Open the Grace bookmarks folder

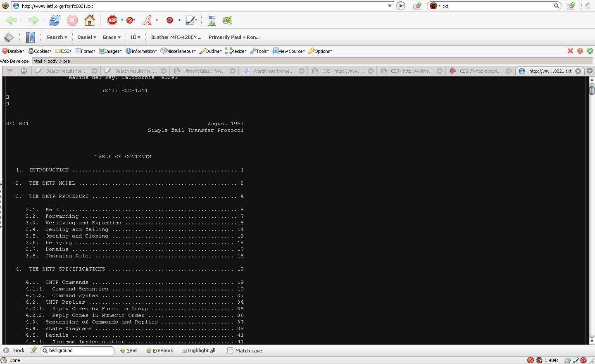pos(112,37)
